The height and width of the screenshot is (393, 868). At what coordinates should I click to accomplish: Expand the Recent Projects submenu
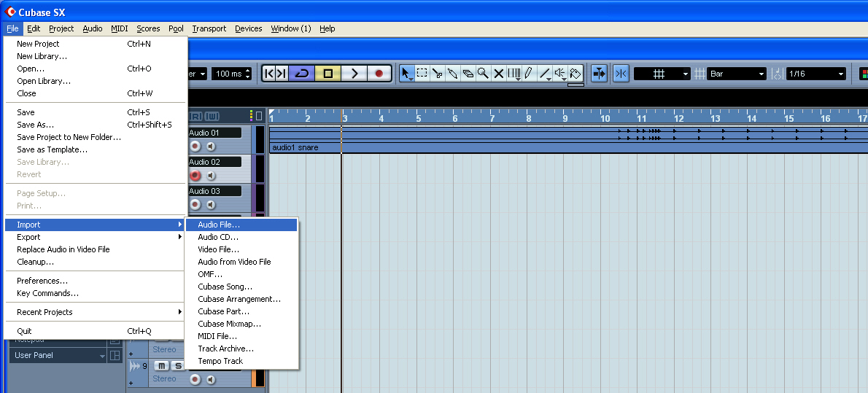coord(96,312)
